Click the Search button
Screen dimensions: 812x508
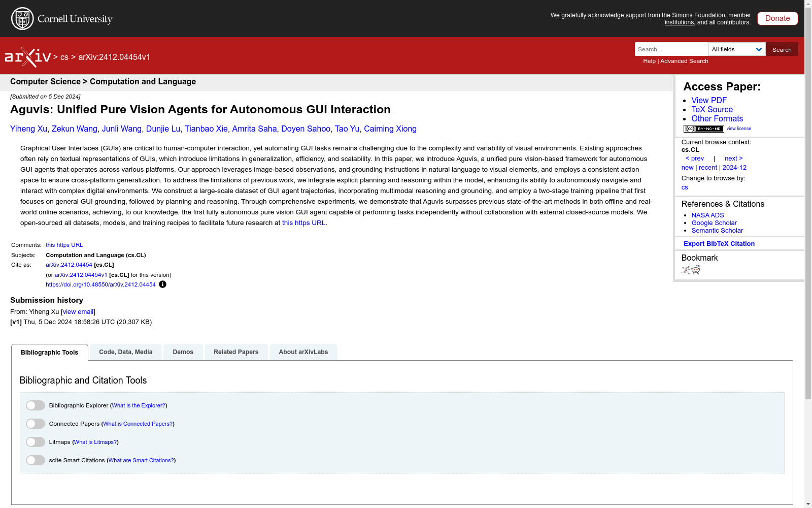click(782, 49)
